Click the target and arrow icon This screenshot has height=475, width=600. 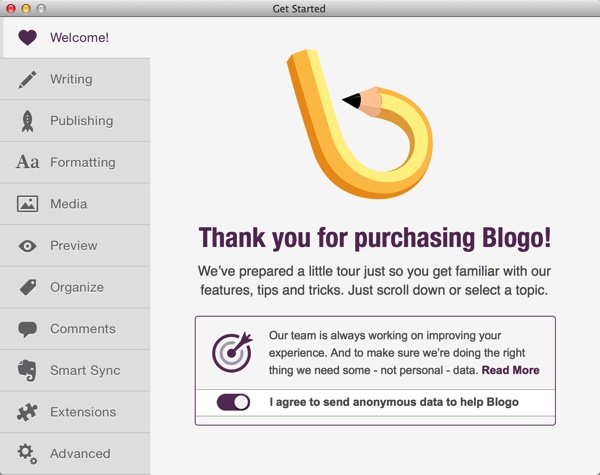point(233,352)
